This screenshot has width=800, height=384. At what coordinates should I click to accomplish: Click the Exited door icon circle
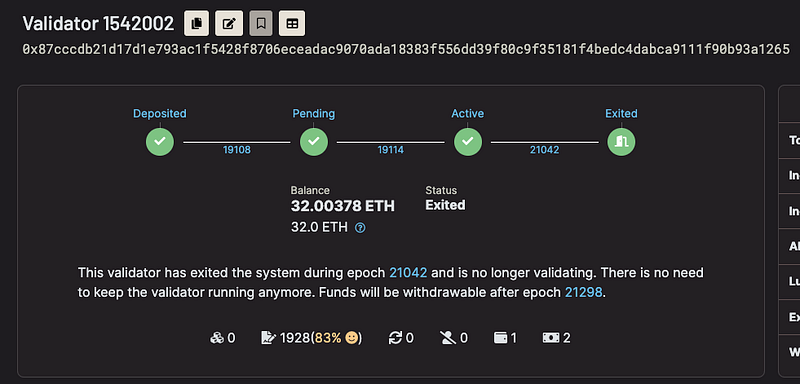621,141
